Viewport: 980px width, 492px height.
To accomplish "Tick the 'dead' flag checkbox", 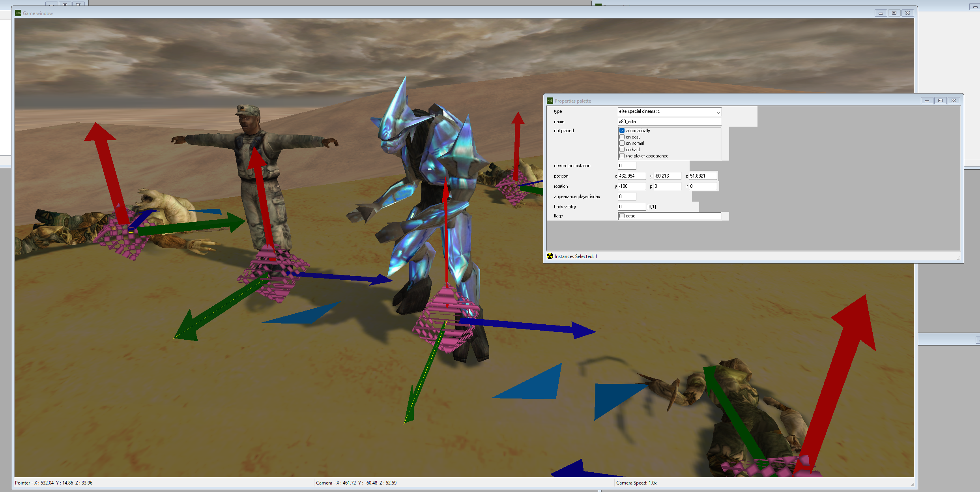I will tap(622, 216).
